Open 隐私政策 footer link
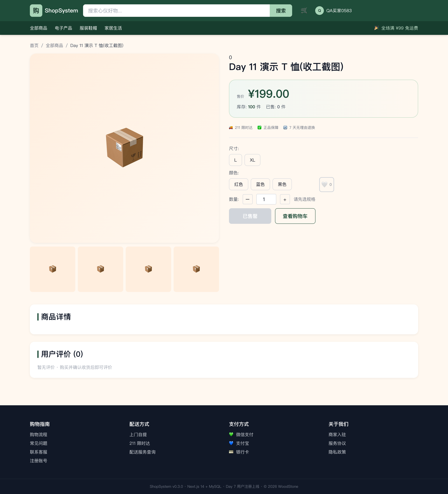 [x=337, y=452]
